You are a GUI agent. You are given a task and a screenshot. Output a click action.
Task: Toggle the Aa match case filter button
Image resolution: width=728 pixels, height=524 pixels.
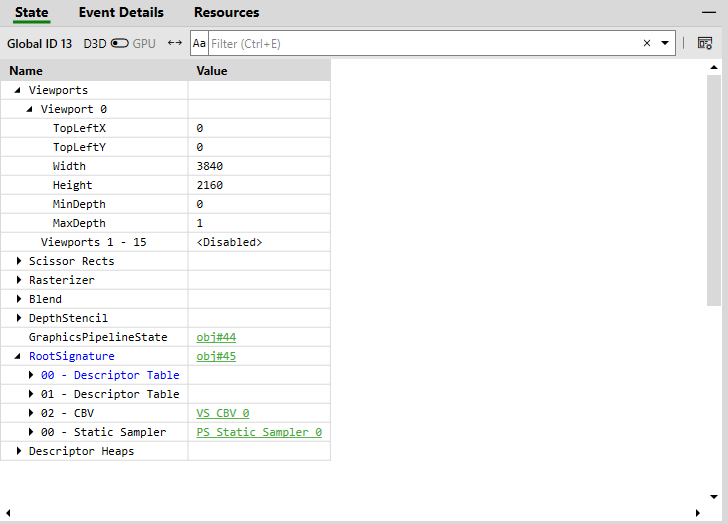tap(199, 43)
